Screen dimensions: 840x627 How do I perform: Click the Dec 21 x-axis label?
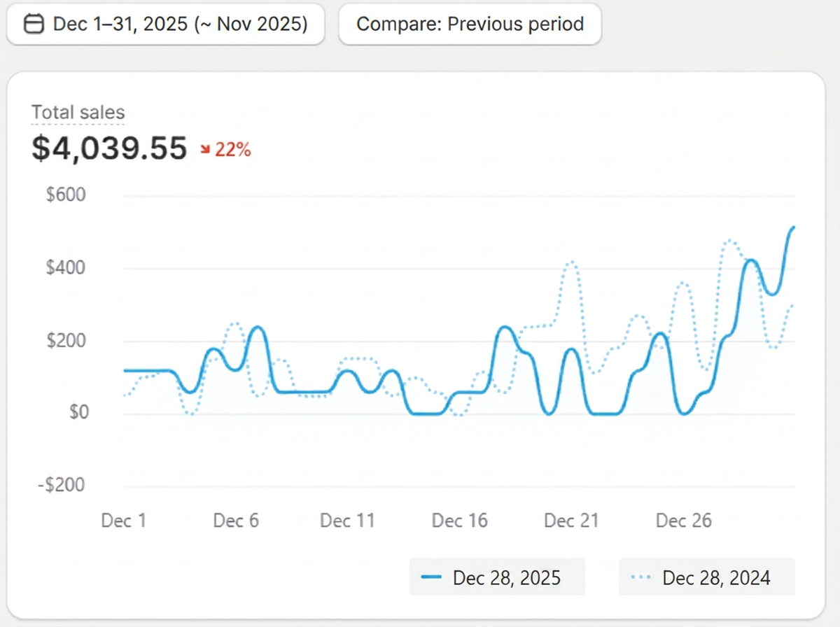(x=572, y=521)
